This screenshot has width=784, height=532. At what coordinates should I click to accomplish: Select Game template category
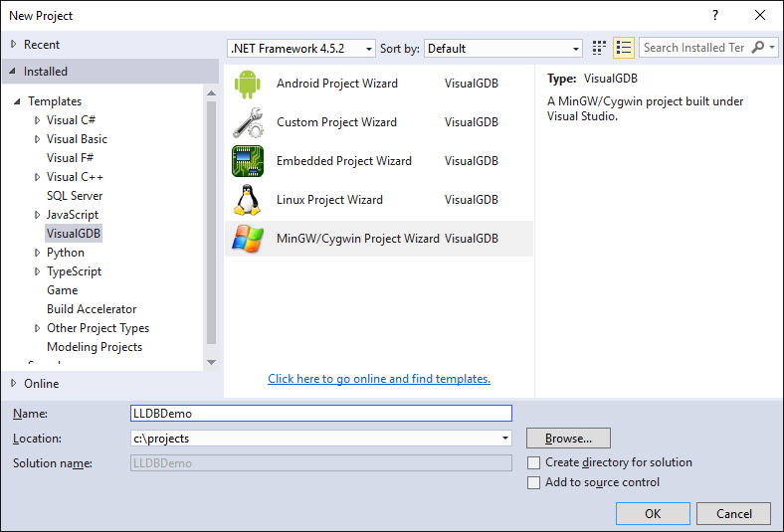click(x=62, y=290)
